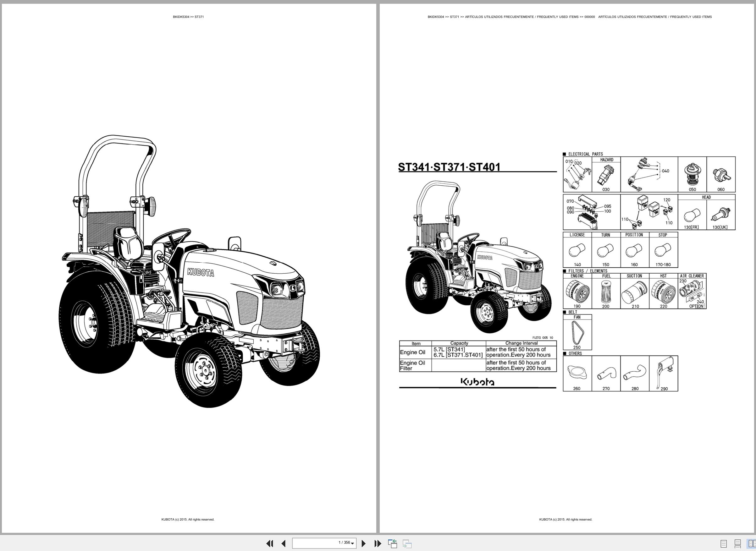The image size is (756, 551).
Task: Click the left page copyright notice
Action: [x=188, y=519]
